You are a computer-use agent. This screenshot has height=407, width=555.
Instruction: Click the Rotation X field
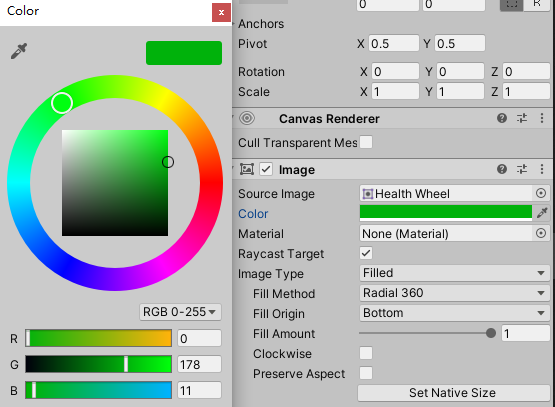395,71
